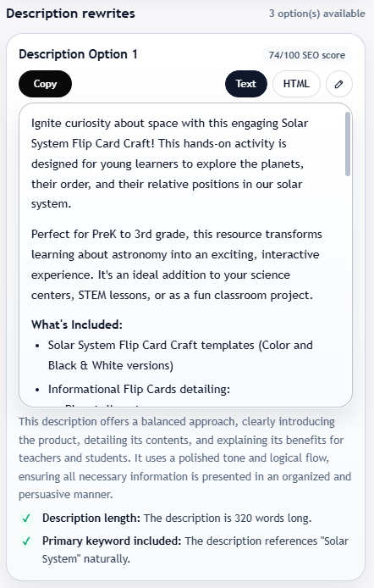The width and height of the screenshot is (374, 588).
Task: Click the Perfect for PreK paragraph
Action: (177, 264)
